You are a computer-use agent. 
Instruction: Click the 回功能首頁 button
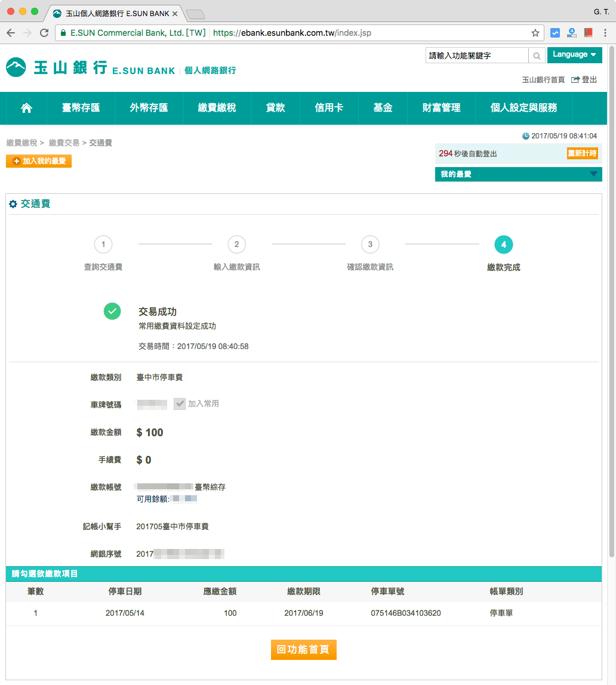(x=303, y=650)
